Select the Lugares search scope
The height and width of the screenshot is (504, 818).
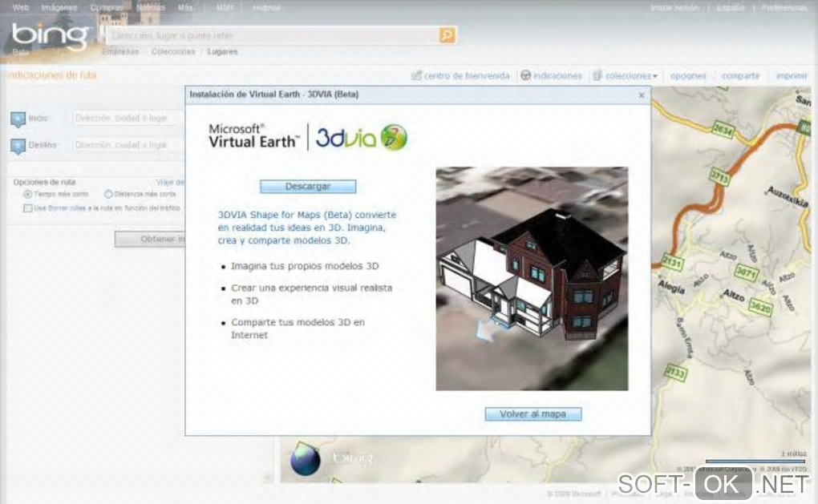click(x=222, y=51)
